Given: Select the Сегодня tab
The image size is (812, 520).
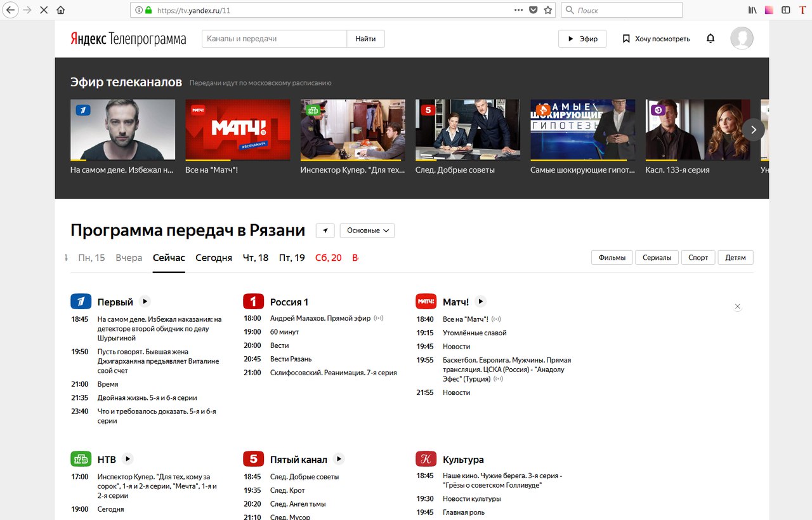Looking at the screenshot, I should pos(214,258).
